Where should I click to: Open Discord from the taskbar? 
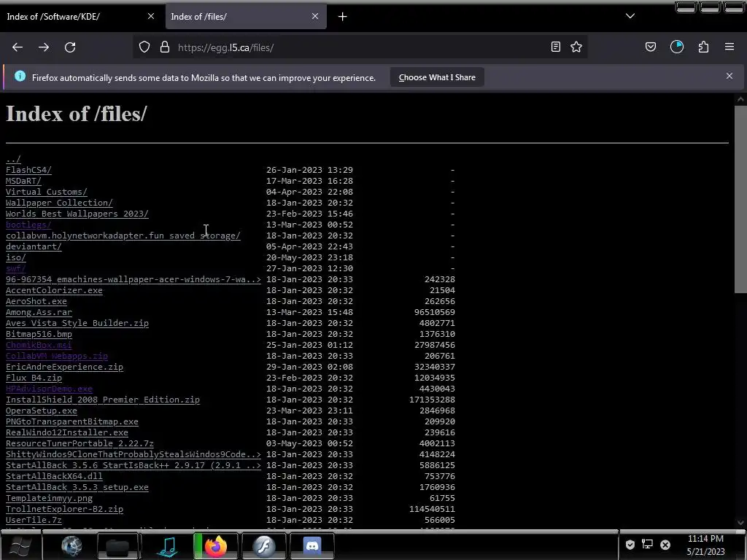(x=312, y=545)
